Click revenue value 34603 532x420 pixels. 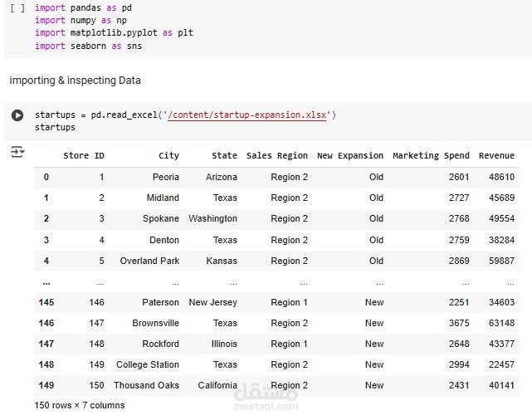[x=501, y=302]
